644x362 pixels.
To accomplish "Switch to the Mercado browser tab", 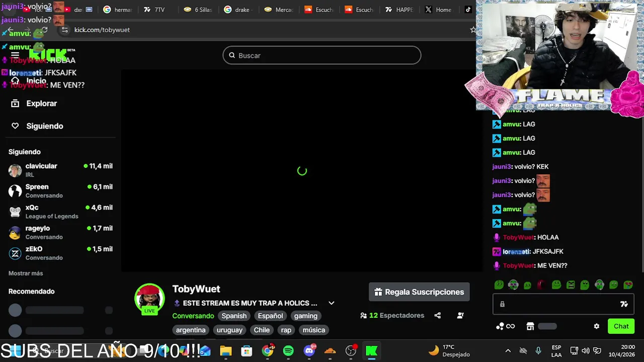I will point(278,10).
